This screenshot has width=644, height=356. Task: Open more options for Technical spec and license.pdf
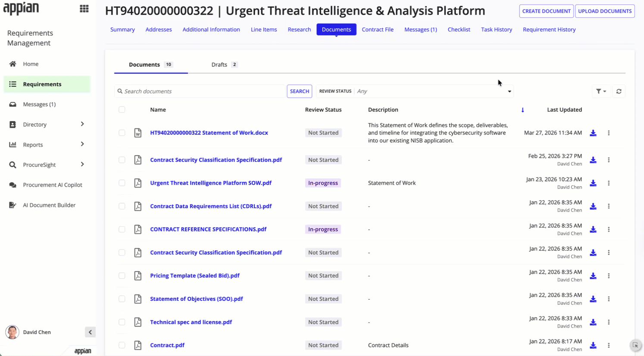[609, 322]
